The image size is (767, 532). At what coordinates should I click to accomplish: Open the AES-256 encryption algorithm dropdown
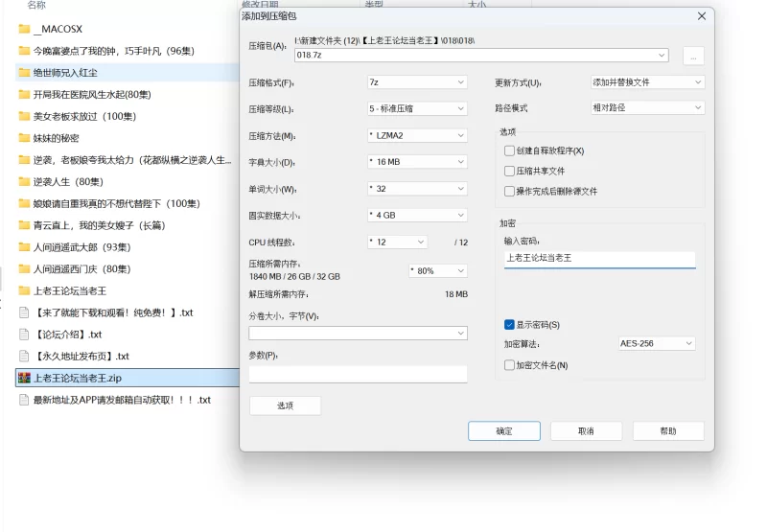[x=656, y=343]
